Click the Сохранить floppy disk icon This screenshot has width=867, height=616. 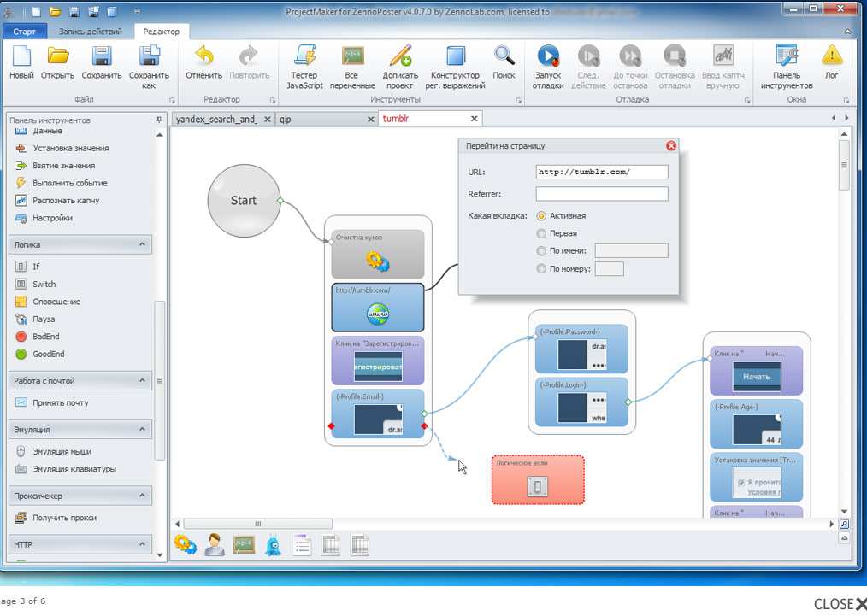tap(102, 57)
